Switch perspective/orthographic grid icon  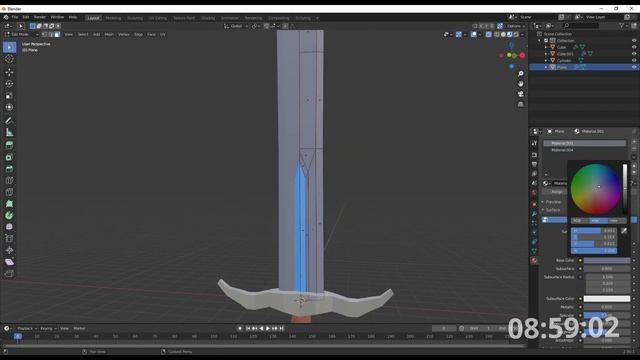(520, 104)
